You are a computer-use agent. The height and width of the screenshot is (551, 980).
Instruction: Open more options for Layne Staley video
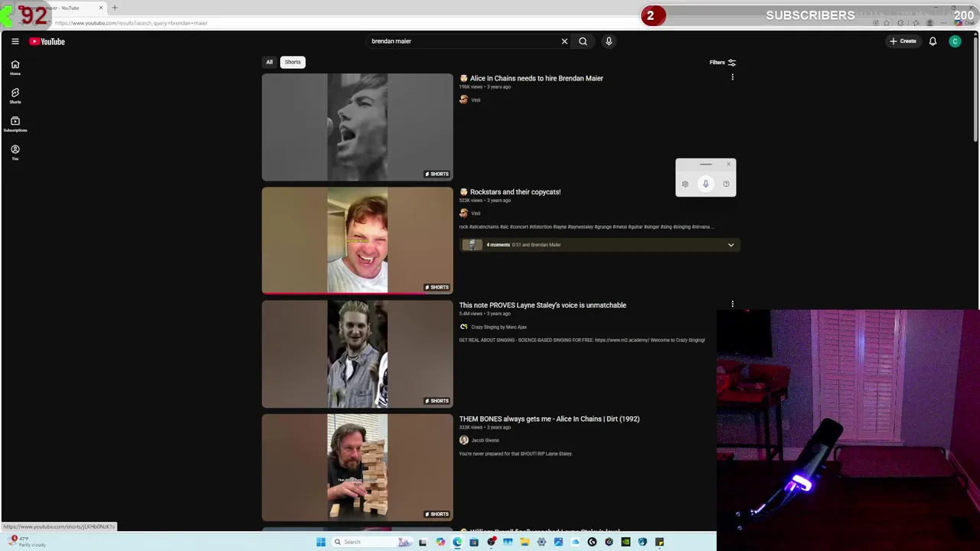coord(732,305)
